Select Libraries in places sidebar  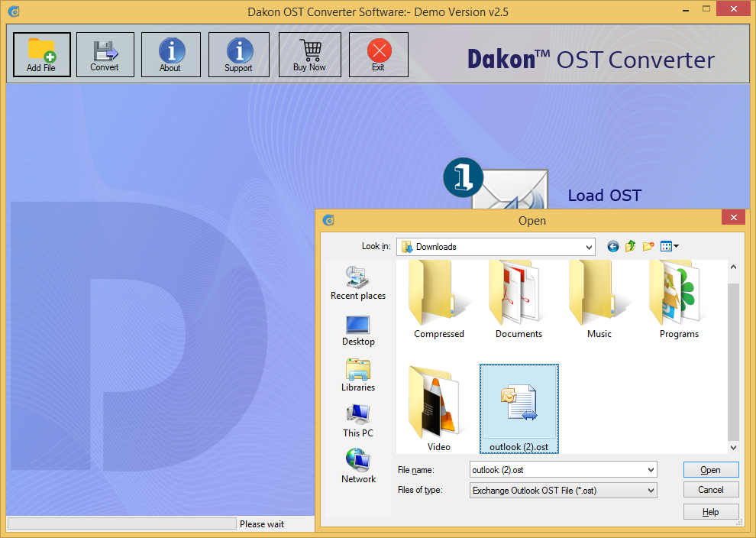point(357,375)
